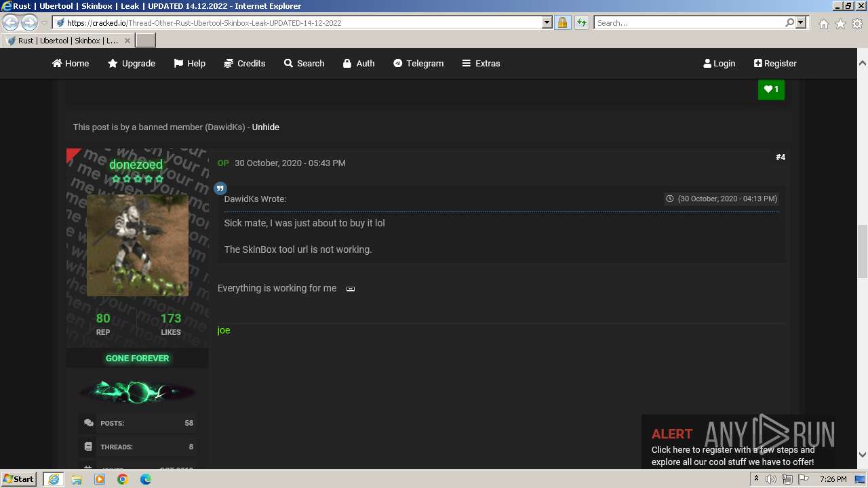
Task: Click the address bar URL field
Action: click(304, 22)
